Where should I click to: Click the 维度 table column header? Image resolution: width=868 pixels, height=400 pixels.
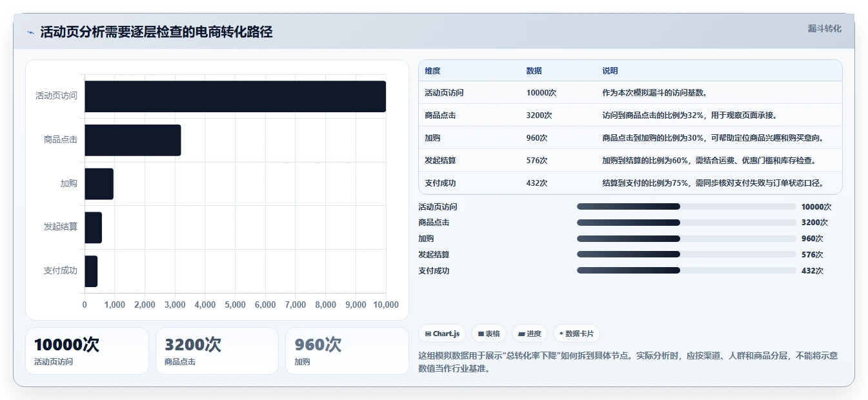pyautogui.click(x=432, y=71)
